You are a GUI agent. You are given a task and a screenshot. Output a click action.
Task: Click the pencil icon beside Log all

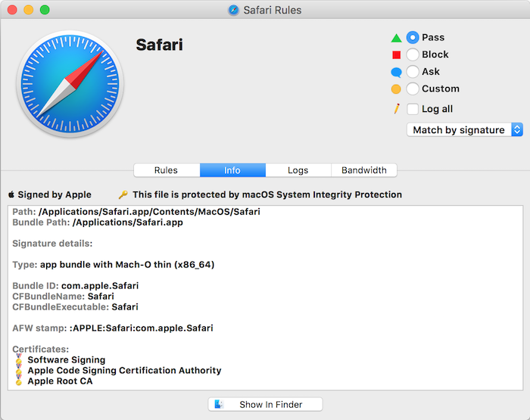[x=397, y=109]
